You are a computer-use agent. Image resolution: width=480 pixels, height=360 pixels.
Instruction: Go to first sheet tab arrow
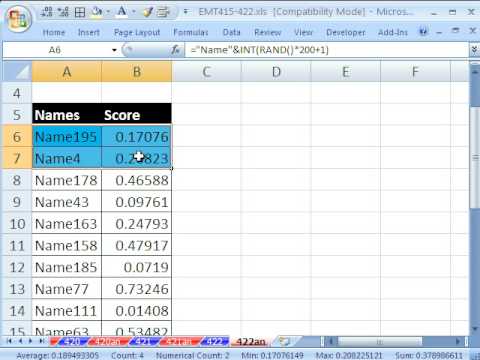(9, 341)
